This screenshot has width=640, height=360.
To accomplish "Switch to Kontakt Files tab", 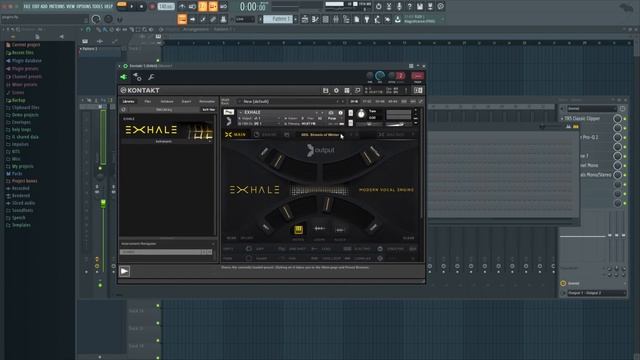I will [148, 101].
